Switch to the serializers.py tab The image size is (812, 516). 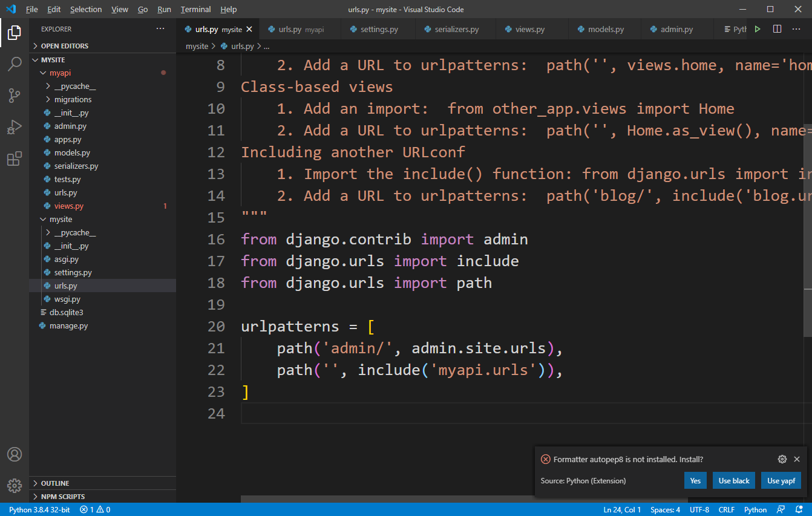point(456,29)
